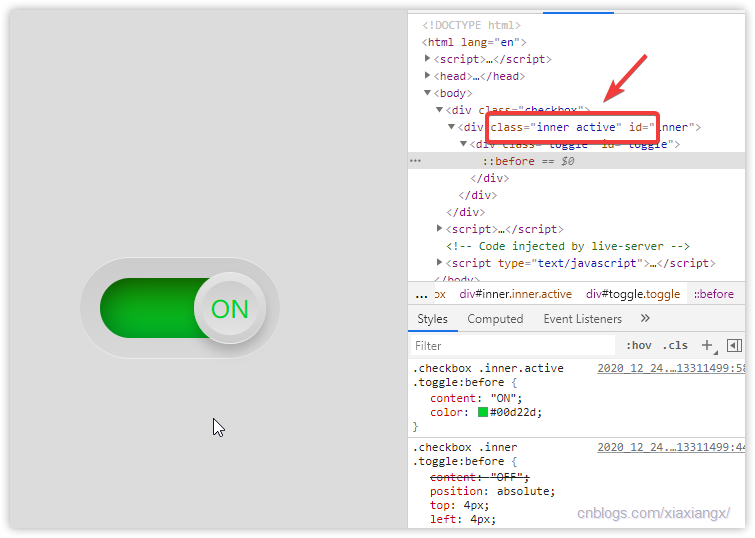Collapse the div toggle node

(x=463, y=144)
